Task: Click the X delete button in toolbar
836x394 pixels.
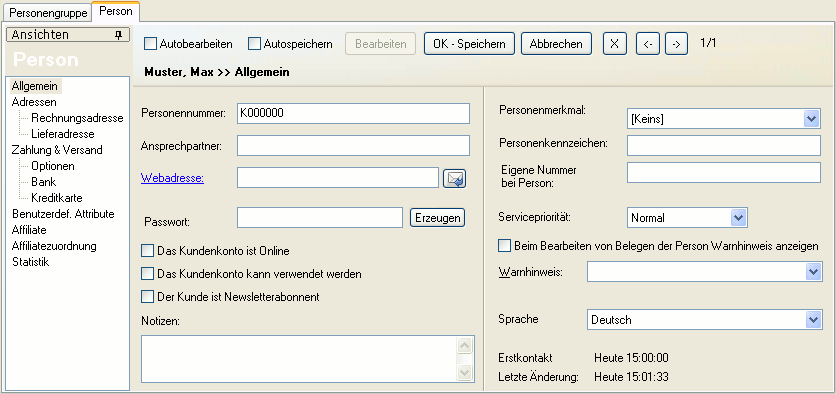Action: pyautogui.click(x=615, y=44)
